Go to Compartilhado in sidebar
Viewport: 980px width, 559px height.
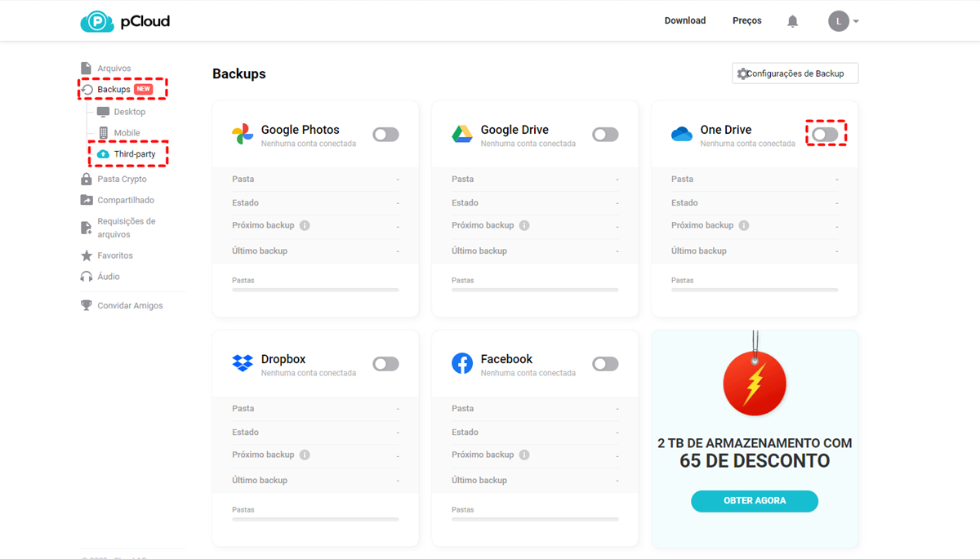coord(126,200)
